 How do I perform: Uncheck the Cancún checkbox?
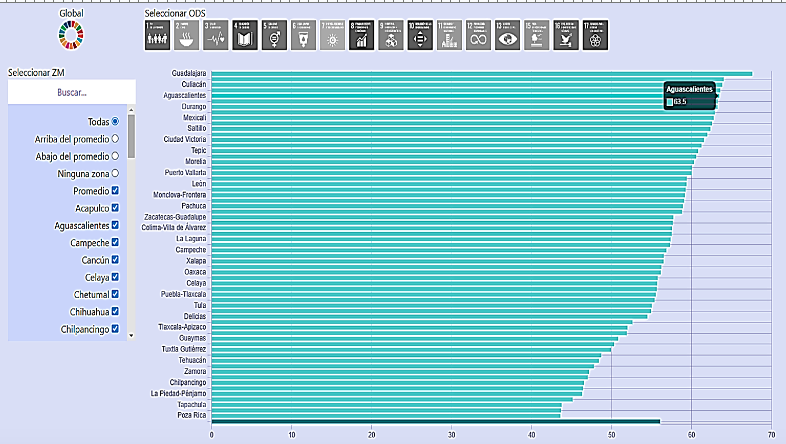pos(116,260)
